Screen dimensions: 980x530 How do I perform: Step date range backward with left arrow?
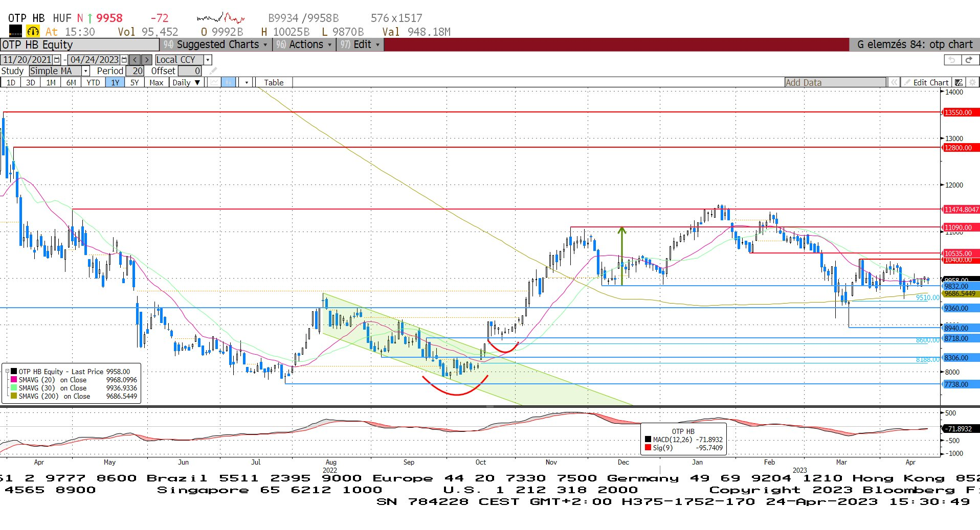point(135,60)
